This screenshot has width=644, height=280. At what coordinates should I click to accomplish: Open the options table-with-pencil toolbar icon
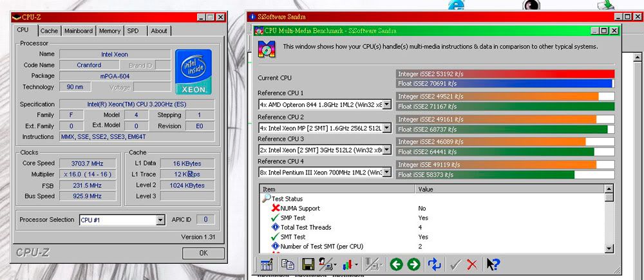(x=267, y=265)
